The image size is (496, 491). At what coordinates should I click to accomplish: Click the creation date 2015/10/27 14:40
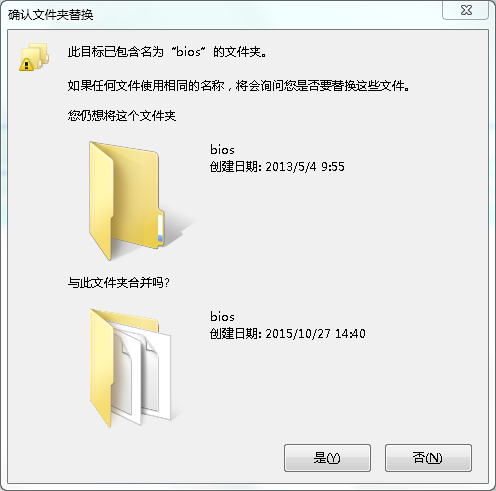point(315,334)
